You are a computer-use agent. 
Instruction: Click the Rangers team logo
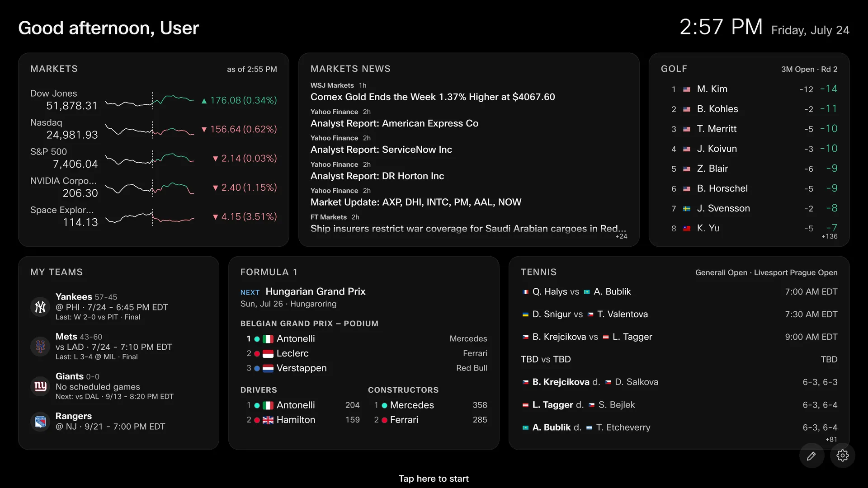pyautogui.click(x=40, y=422)
